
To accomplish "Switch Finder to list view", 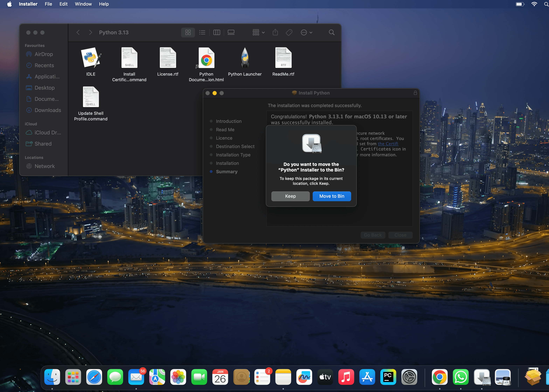I will [x=202, y=32].
